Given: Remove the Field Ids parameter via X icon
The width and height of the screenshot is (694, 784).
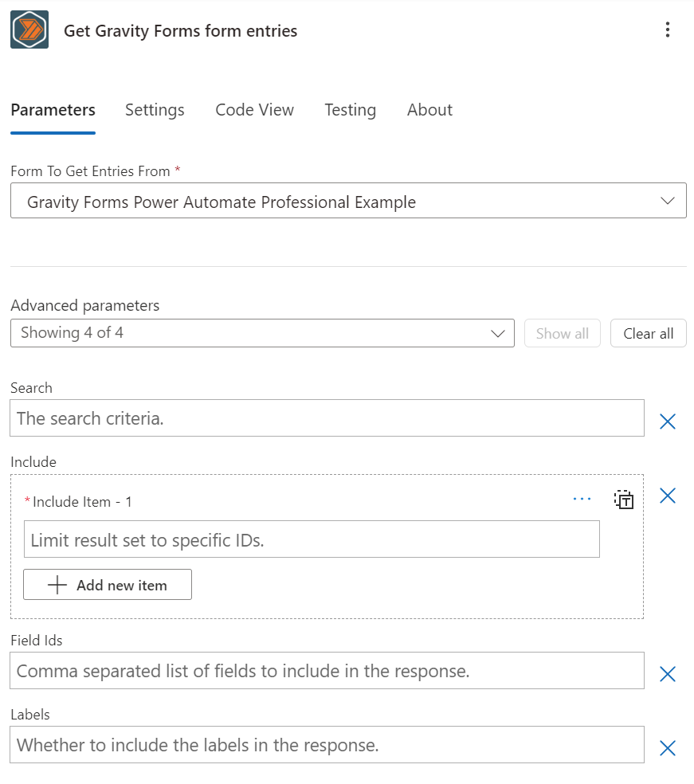Looking at the screenshot, I should [x=668, y=673].
